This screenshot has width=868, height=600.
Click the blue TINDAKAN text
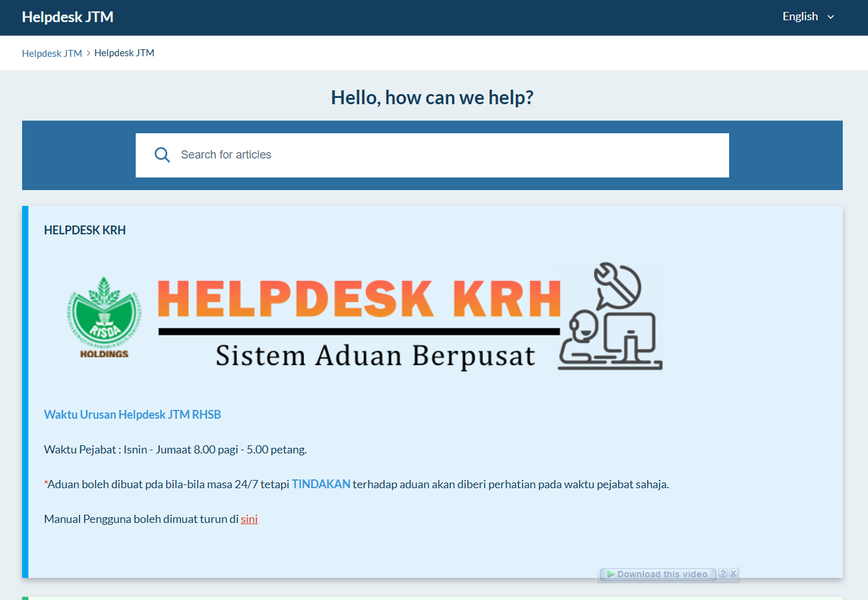(x=321, y=484)
